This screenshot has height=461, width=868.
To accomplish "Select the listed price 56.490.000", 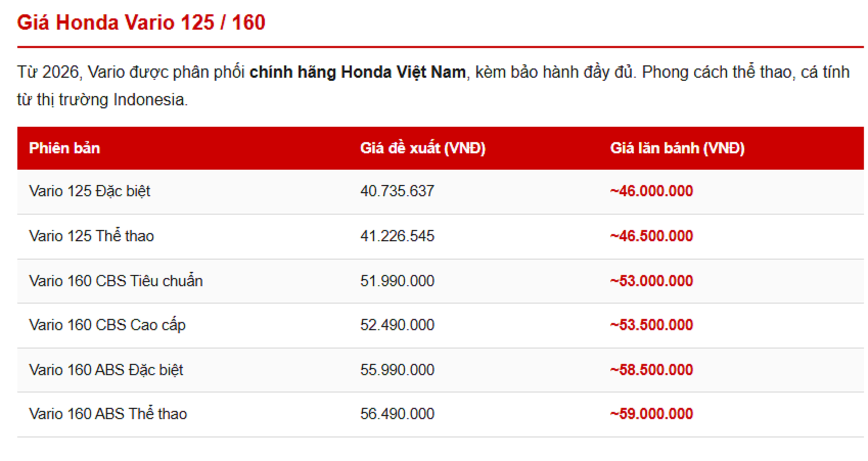I will click(397, 414).
